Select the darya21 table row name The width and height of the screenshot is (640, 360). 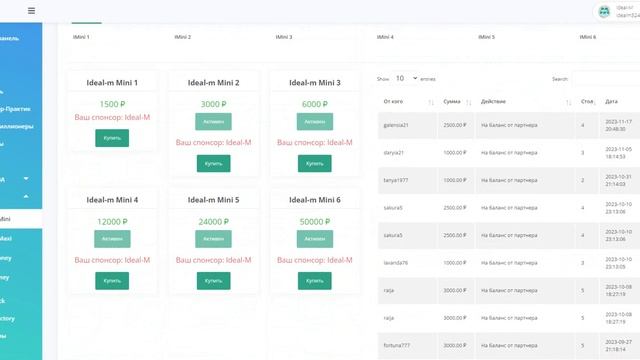point(393,153)
